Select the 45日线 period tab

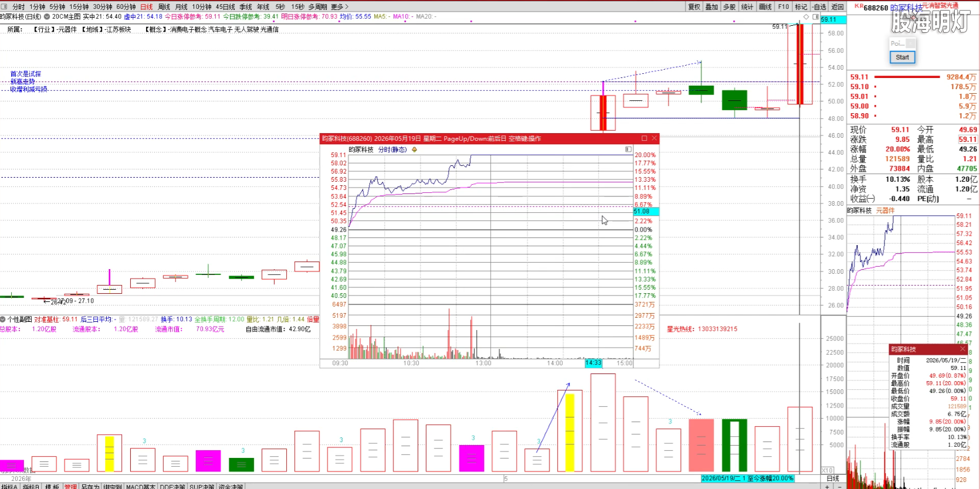point(226,7)
